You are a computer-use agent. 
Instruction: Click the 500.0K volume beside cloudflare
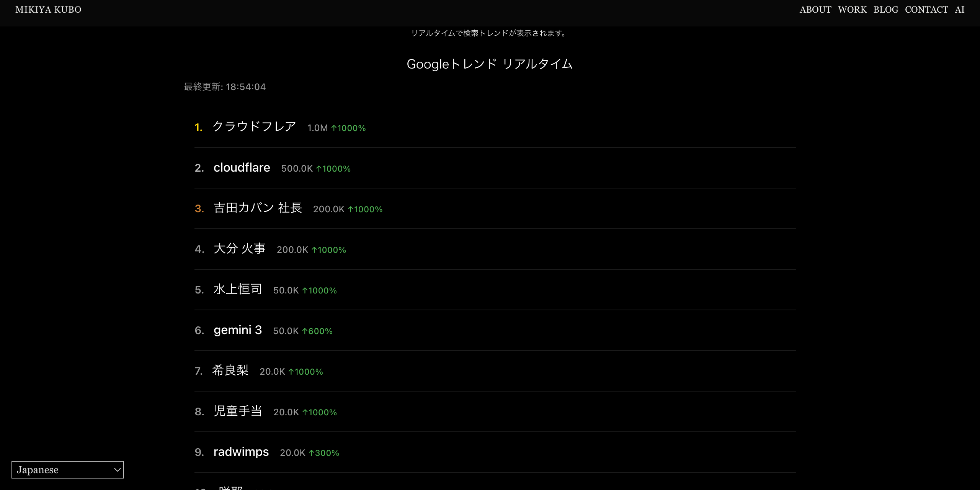coord(297,169)
